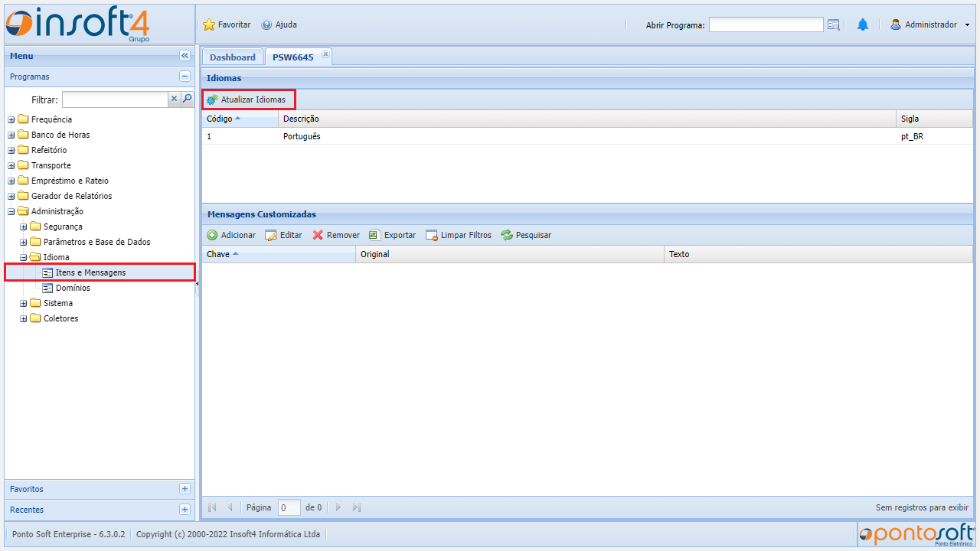980x551 pixels.
Task: Expand the Frequência folder
Action: pyautogui.click(x=11, y=120)
